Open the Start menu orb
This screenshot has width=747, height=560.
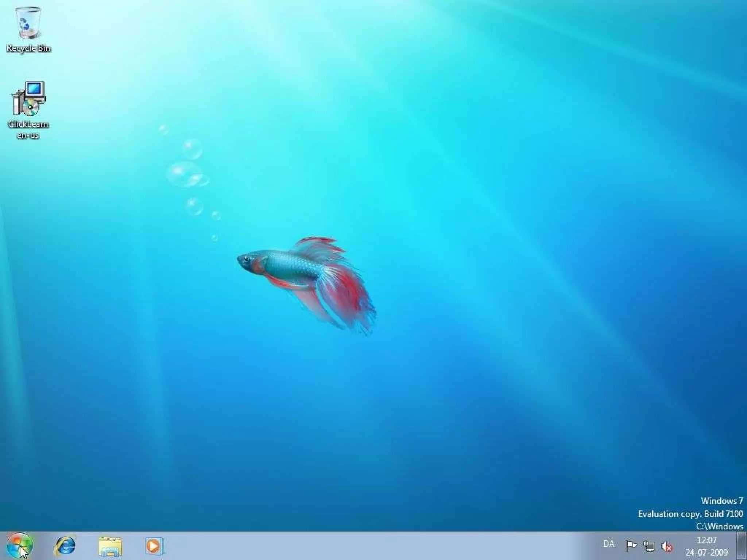20,546
